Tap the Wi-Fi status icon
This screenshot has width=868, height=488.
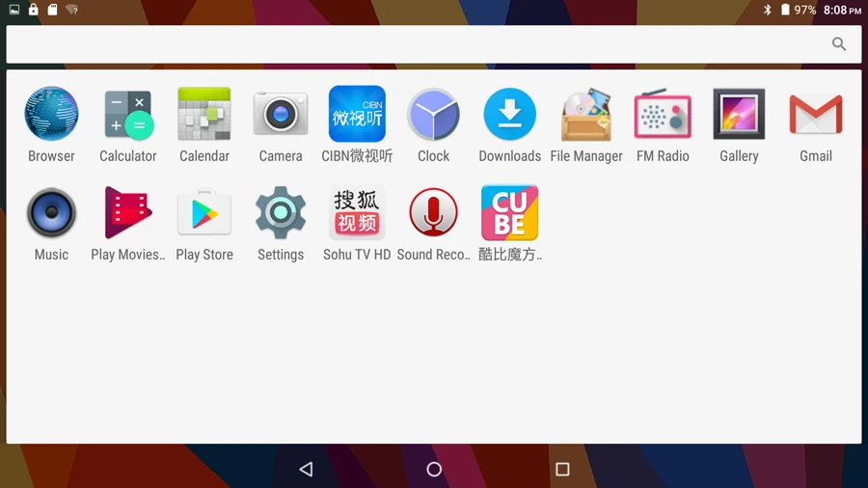[x=71, y=10]
